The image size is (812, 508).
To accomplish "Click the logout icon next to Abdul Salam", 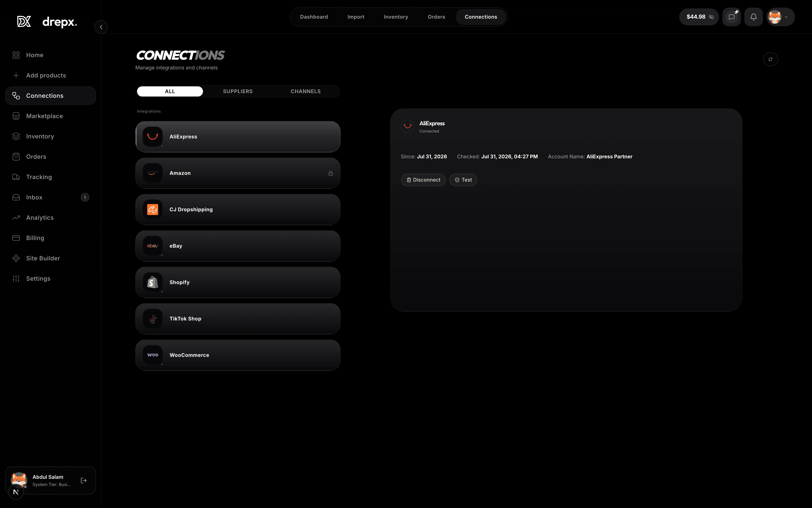I will 84,480.
